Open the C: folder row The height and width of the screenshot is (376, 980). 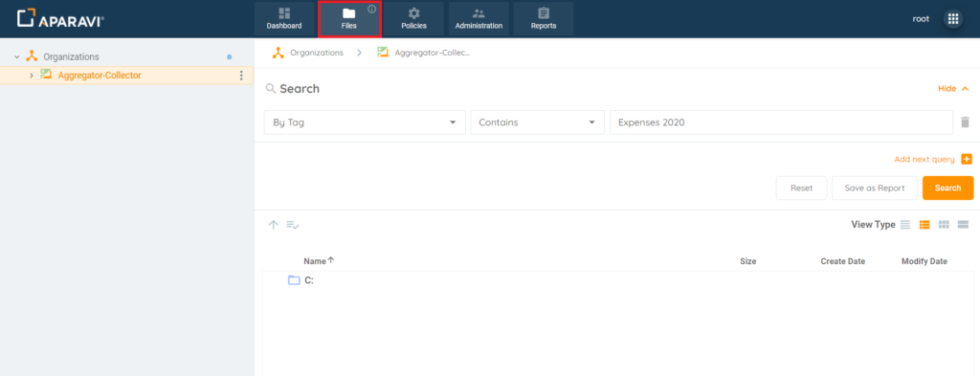(x=618, y=280)
